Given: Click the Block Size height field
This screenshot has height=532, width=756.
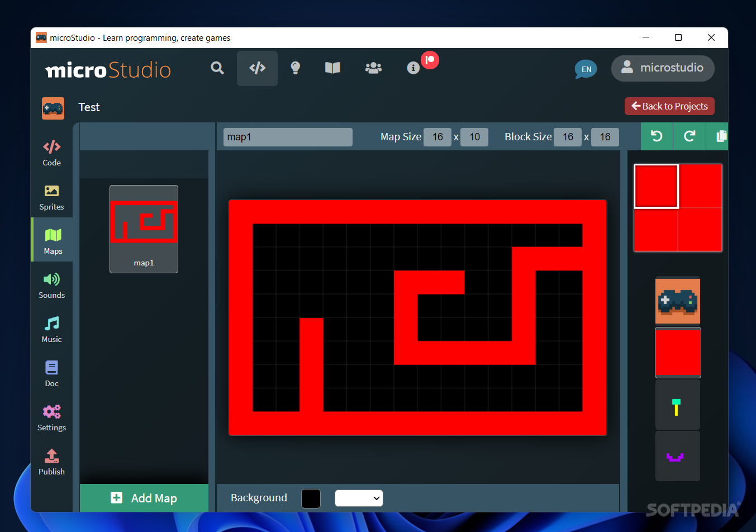Looking at the screenshot, I should click(x=605, y=137).
